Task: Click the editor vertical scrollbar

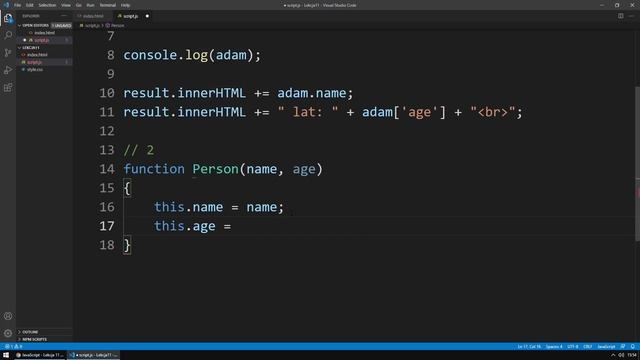Action: pos(637,163)
